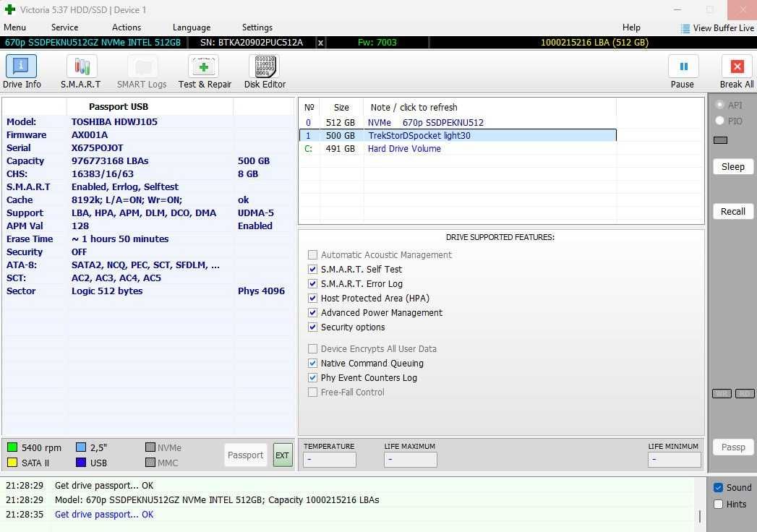Click the LIFE MINIMUM value field
Image resolution: width=757 pixels, height=532 pixels.
coord(674,460)
